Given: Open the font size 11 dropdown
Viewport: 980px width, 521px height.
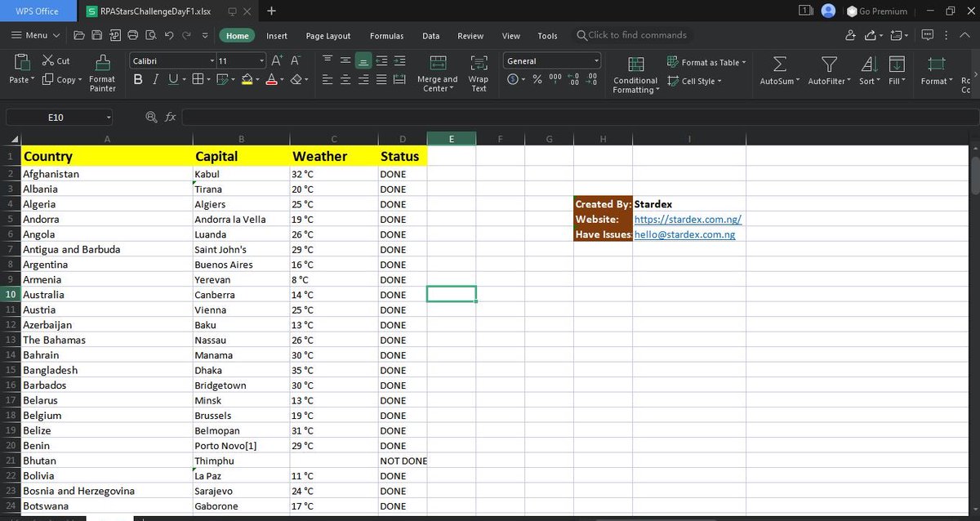Looking at the screenshot, I should pyautogui.click(x=261, y=61).
